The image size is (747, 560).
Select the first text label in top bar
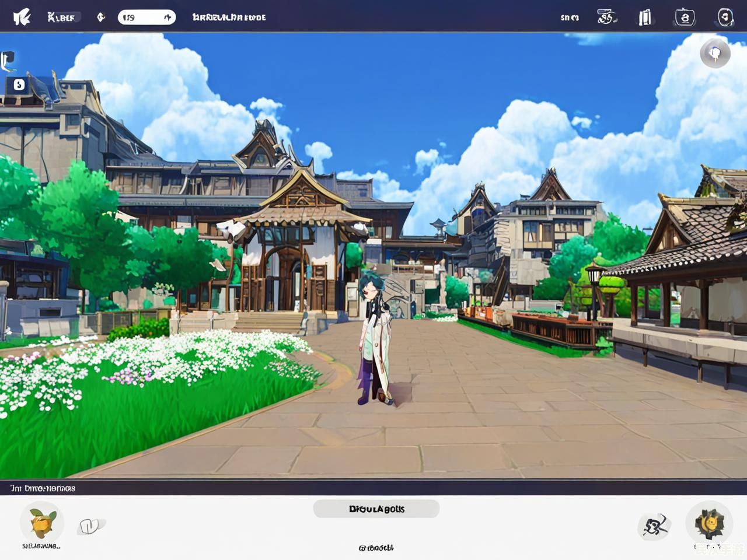click(61, 17)
